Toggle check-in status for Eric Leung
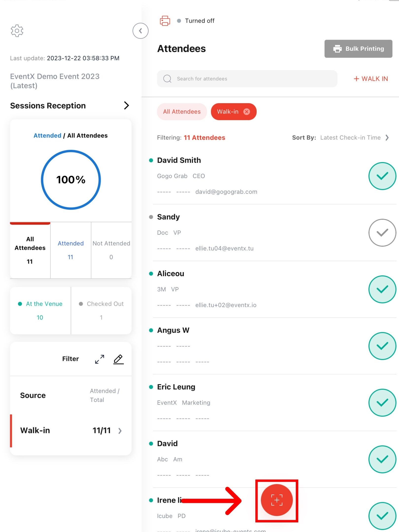Viewport: 399px width, 532px height. coord(382,402)
